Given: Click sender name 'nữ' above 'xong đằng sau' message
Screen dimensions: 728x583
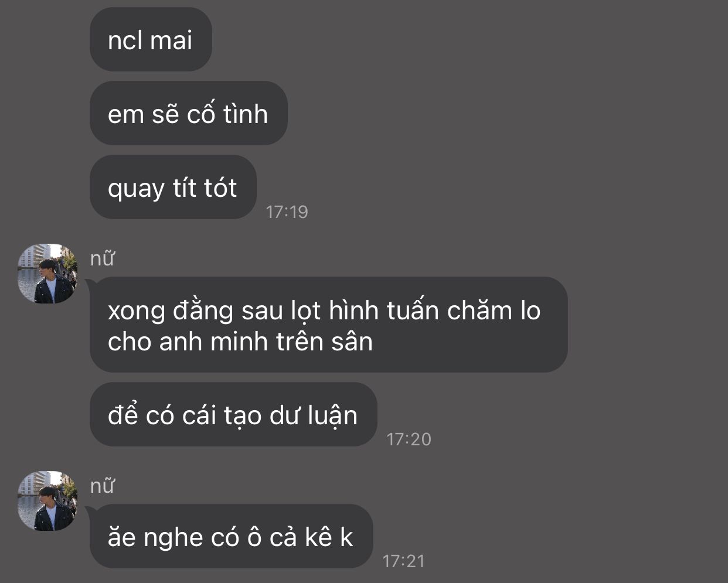Looking at the screenshot, I should coord(102,258).
